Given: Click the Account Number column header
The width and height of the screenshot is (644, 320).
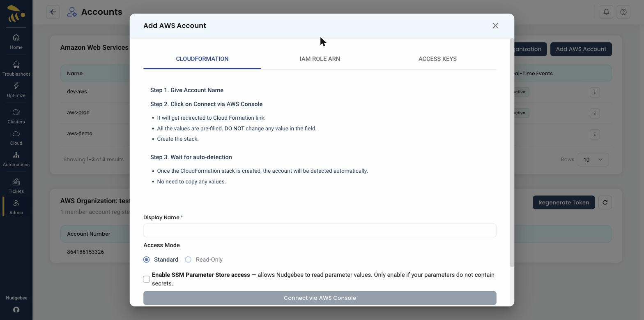Looking at the screenshot, I should coord(89,234).
